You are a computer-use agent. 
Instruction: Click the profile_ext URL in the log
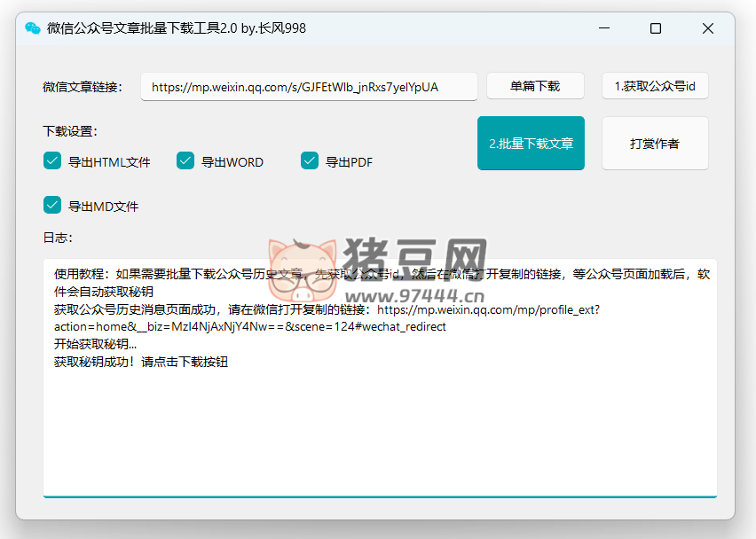(x=488, y=310)
